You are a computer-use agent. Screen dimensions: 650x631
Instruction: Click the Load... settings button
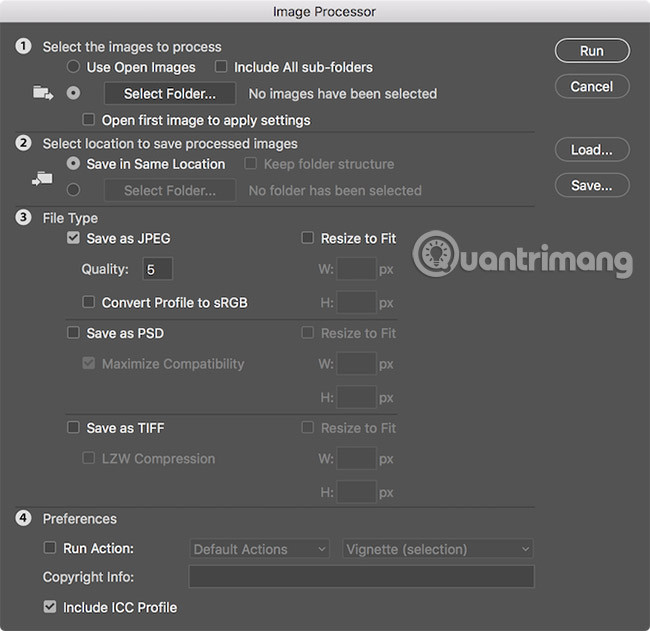592,150
